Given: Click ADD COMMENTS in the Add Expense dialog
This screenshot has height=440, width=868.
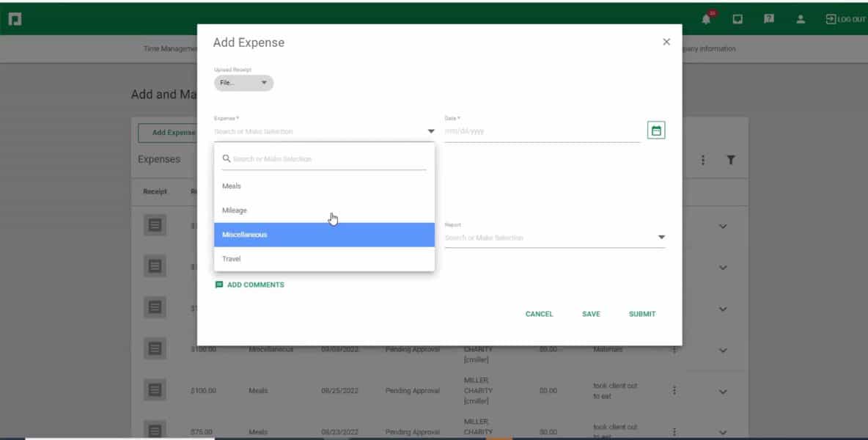Looking at the screenshot, I should pos(249,283).
